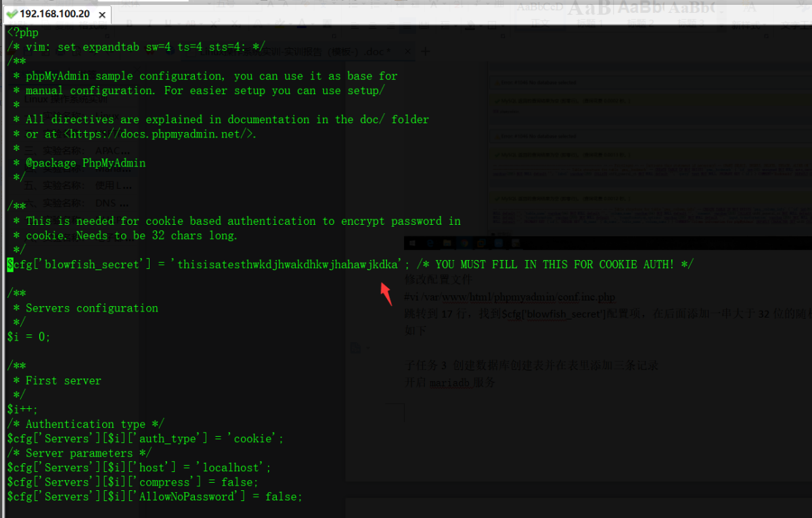Screen dimensions: 812x518
Task: Click the vim modeline 'set expandtab sw=4' line
Action: coord(135,47)
